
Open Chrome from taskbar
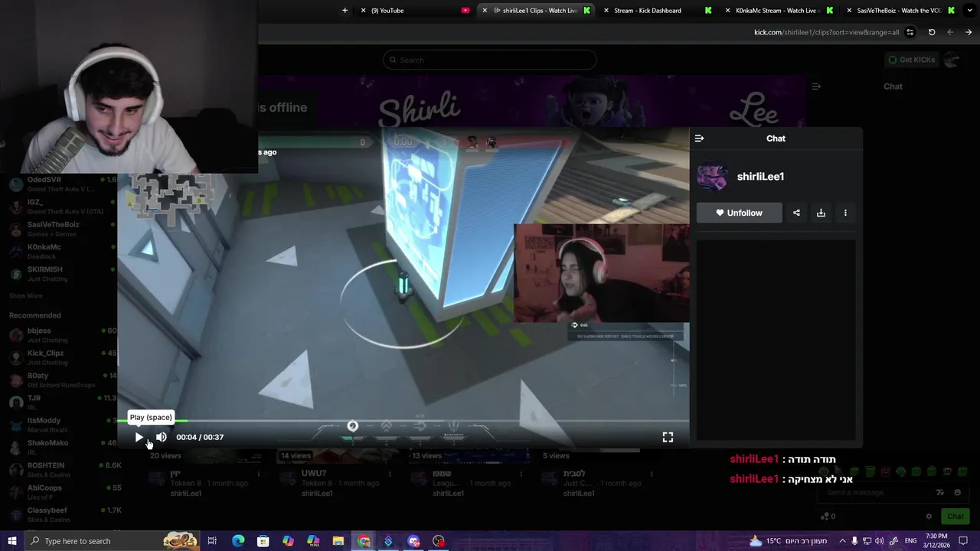click(364, 541)
